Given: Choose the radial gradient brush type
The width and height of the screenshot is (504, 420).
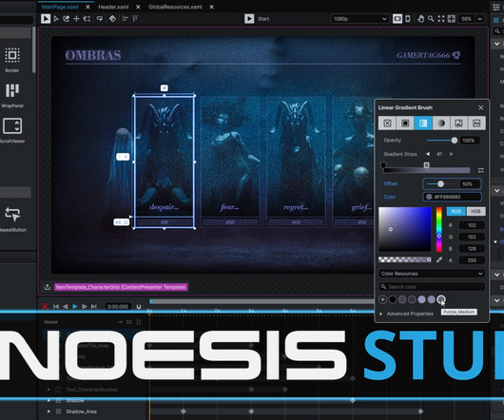Looking at the screenshot, I should [x=440, y=124].
